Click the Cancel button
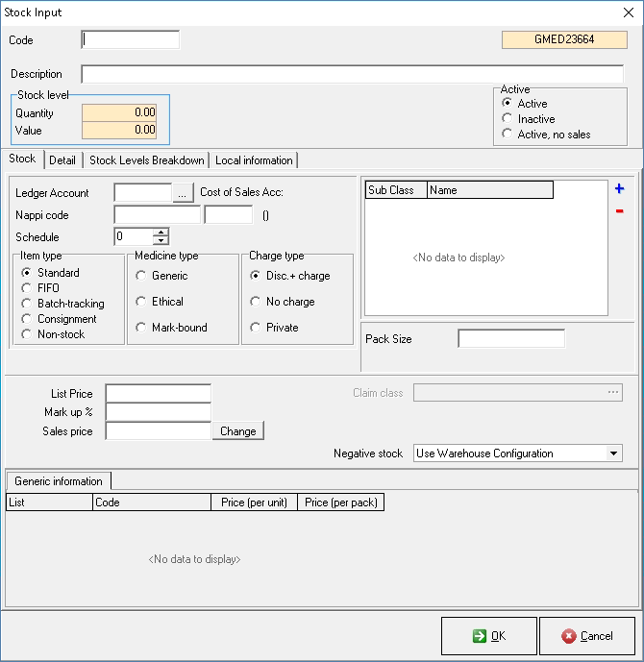The image size is (644, 662). [586, 635]
